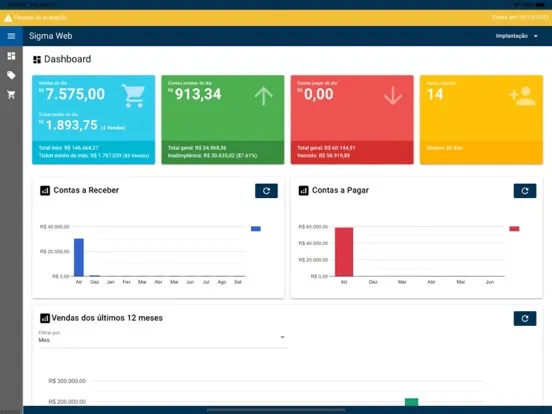Click the yellow banner message beside the warning icon
Screen dimensions: 552x414
[x=40, y=18]
